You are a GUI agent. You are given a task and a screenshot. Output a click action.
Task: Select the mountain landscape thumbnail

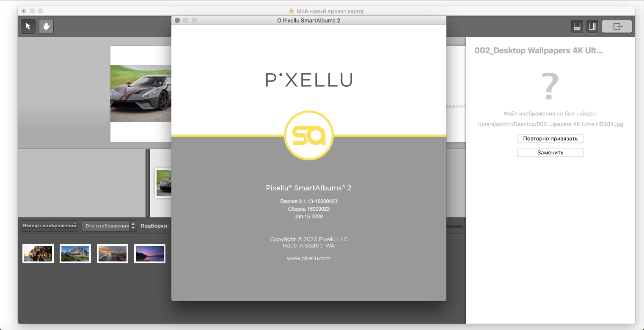point(75,254)
